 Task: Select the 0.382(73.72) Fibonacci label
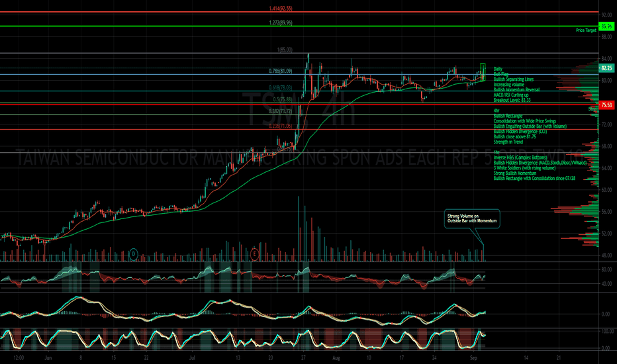click(x=280, y=111)
